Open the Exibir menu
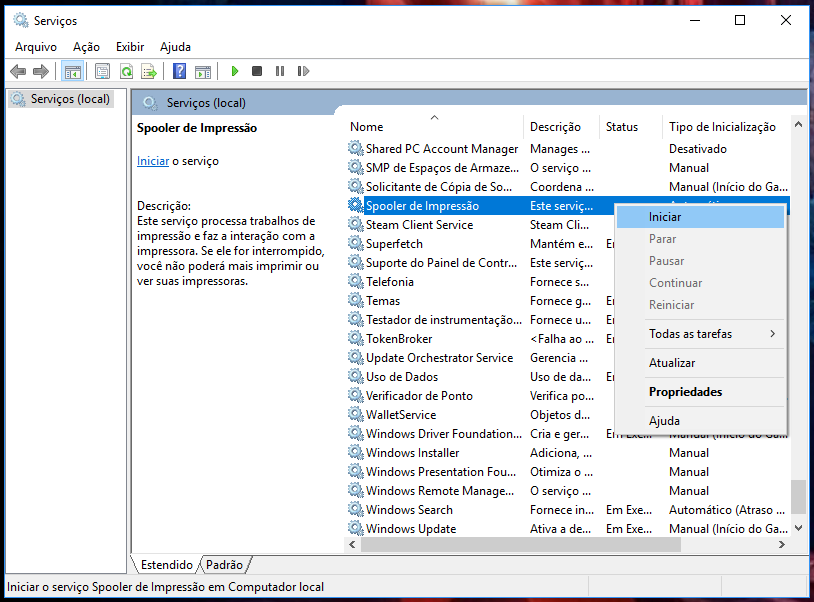Image resolution: width=814 pixels, height=602 pixels. (130, 47)
